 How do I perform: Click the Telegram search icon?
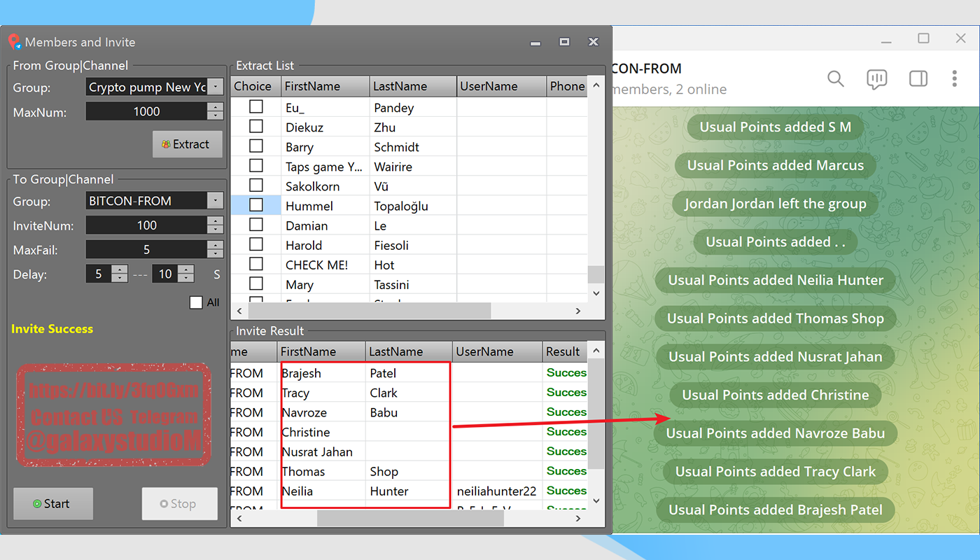pos(835,78)
